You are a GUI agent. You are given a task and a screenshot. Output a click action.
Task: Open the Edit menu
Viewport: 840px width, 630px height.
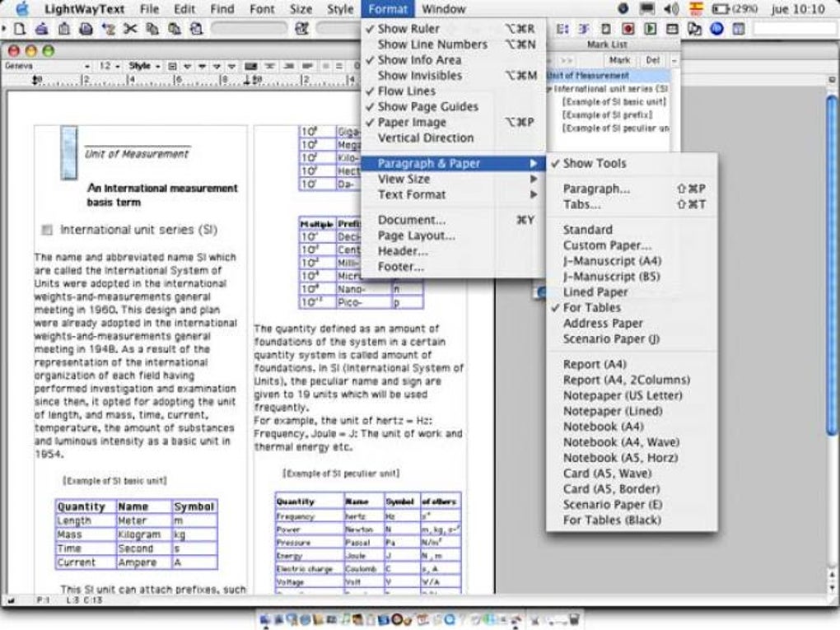tap(184, 8)
